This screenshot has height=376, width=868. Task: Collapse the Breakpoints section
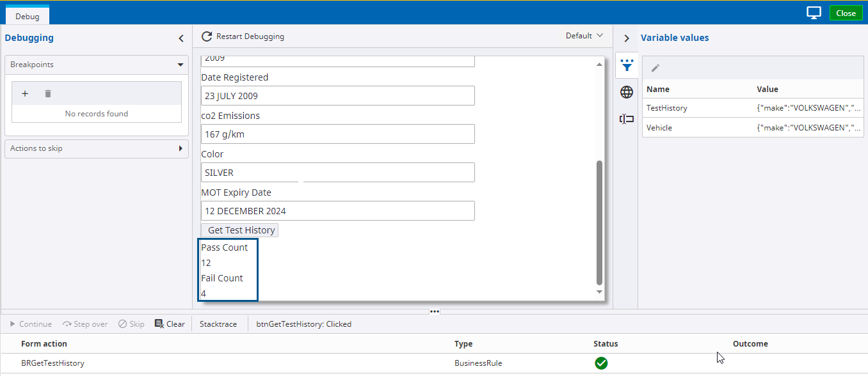coord(181,65)
